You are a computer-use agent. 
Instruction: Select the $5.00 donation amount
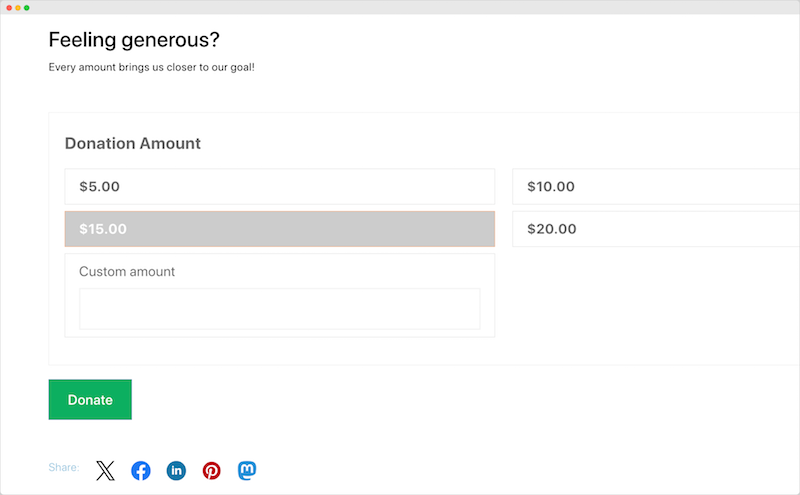click(x=280, y=186)
